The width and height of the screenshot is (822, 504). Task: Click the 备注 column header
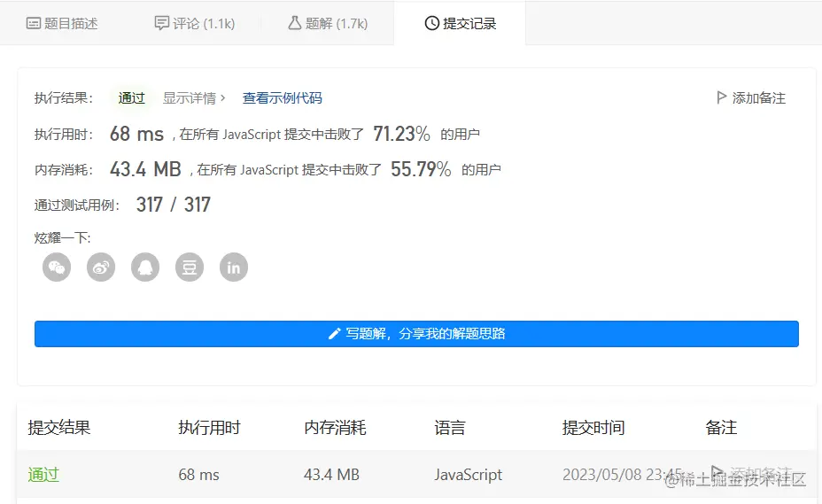point(721,428)
